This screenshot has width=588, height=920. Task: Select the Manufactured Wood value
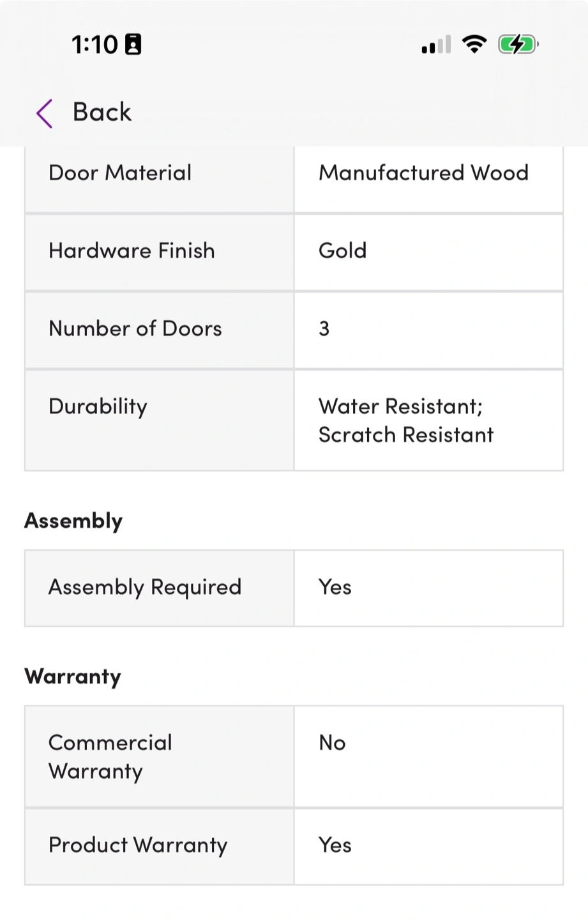(x=423, y=173)
